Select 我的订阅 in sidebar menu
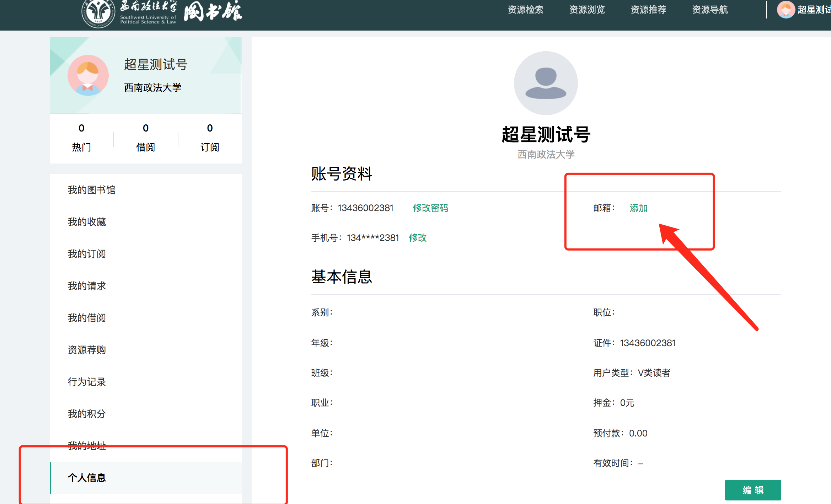Screen dimensions: 831x504 click(x=87, y=254)
